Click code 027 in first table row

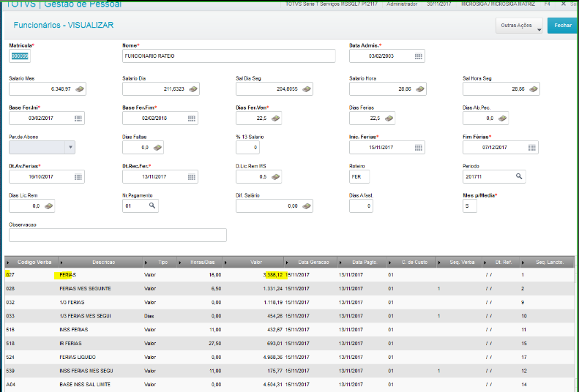[10, 275]
